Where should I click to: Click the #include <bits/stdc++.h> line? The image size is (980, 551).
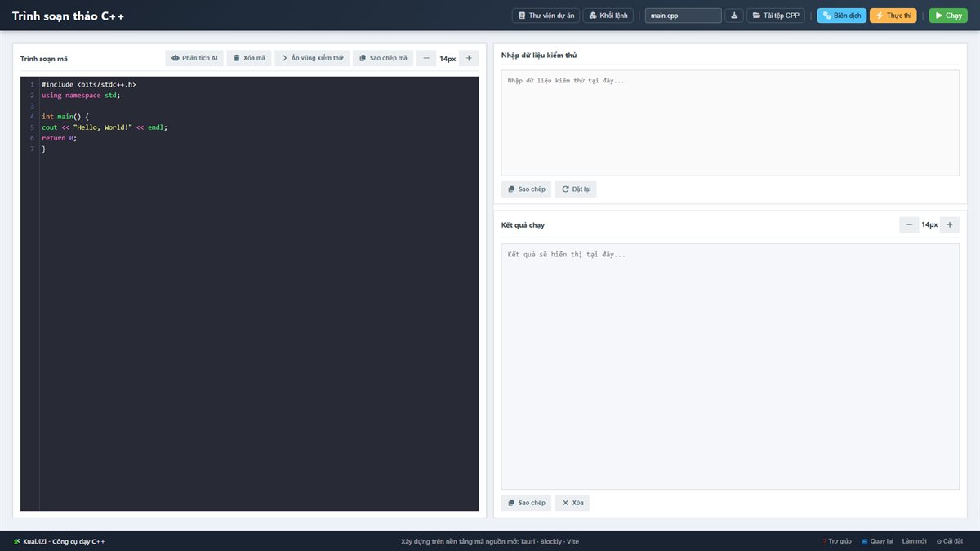89,84
